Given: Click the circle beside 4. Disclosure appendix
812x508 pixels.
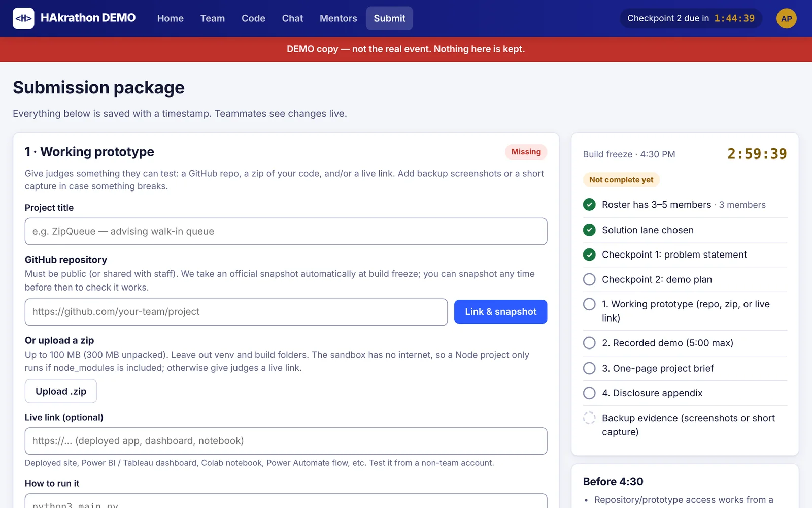Looking at the screenshot, I should 589,393.
